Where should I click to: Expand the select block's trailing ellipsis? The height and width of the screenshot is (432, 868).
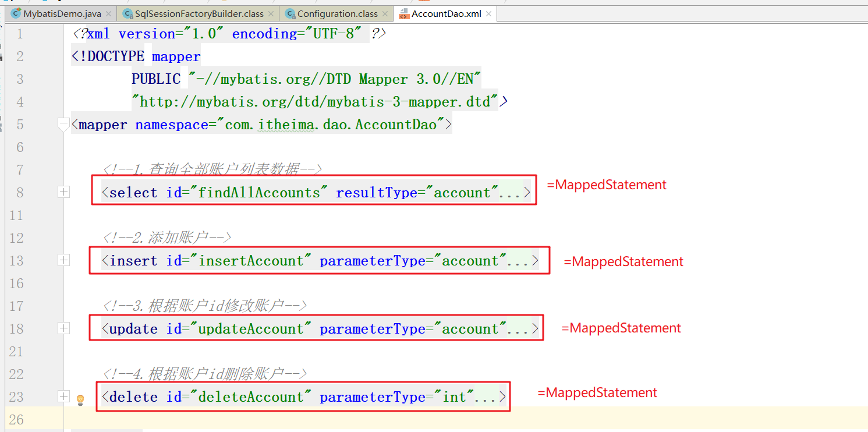pyautogui.click(x=510, y=193)
